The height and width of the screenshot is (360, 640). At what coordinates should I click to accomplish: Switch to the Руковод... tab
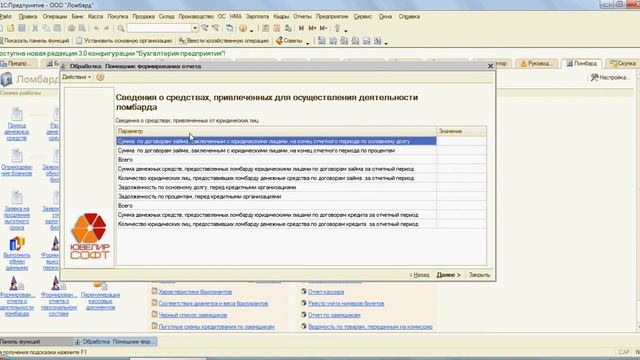536,63
